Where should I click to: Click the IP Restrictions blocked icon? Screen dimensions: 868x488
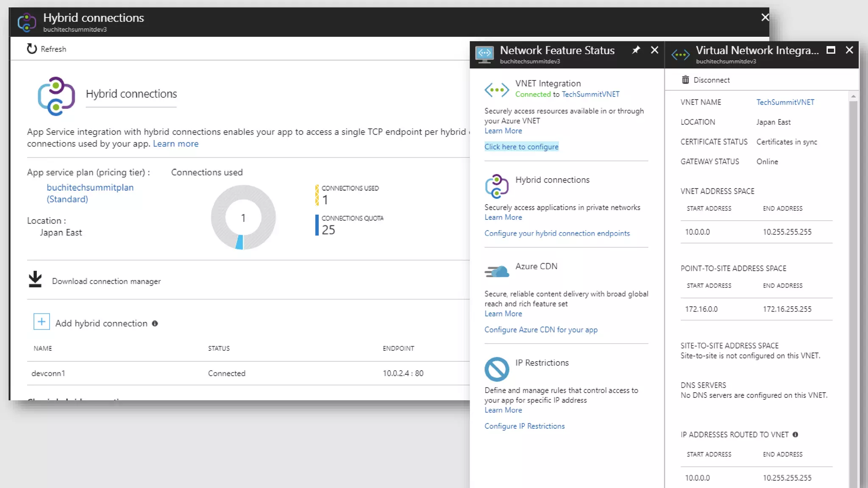point(497,369)
